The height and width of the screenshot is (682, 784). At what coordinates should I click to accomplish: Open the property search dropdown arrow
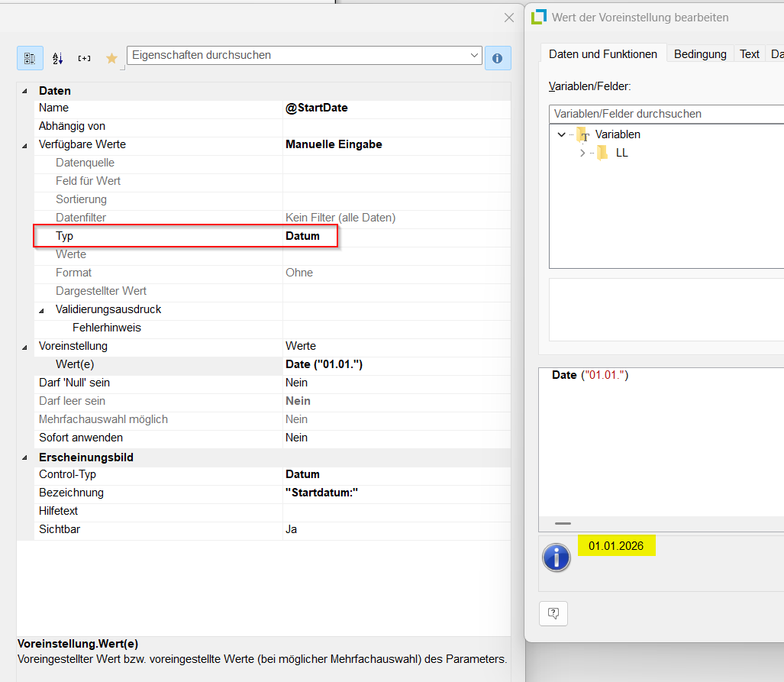pyautogui.click(x=474, y=56)
